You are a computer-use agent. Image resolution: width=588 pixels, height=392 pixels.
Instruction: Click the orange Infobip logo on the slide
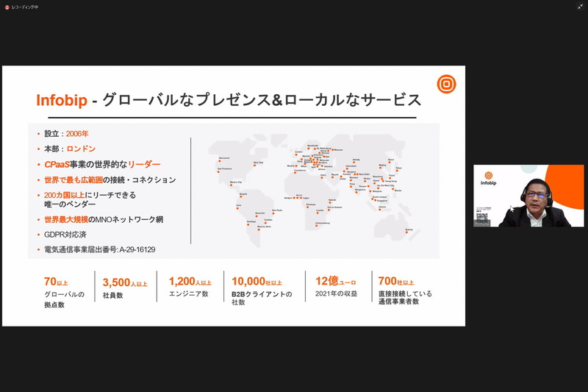pyautogui.click(x=446, y=84)
